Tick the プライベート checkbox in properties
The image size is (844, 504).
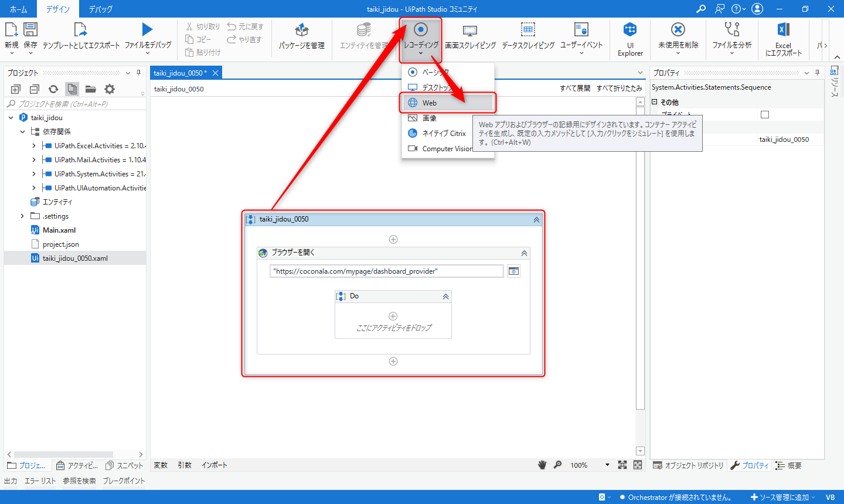(765, 114)
